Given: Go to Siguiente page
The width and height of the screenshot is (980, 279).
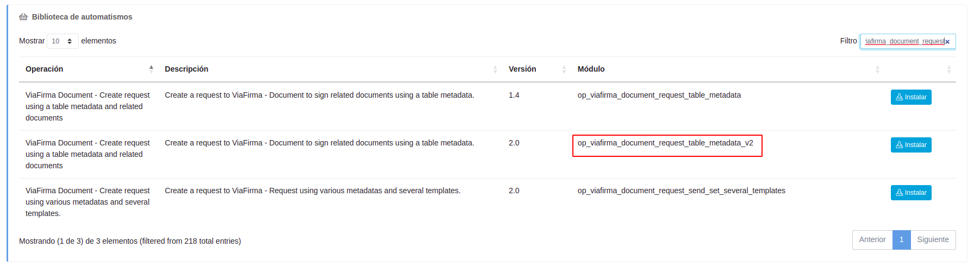Looking at the screenshot, I should click(x=933, y=240).
